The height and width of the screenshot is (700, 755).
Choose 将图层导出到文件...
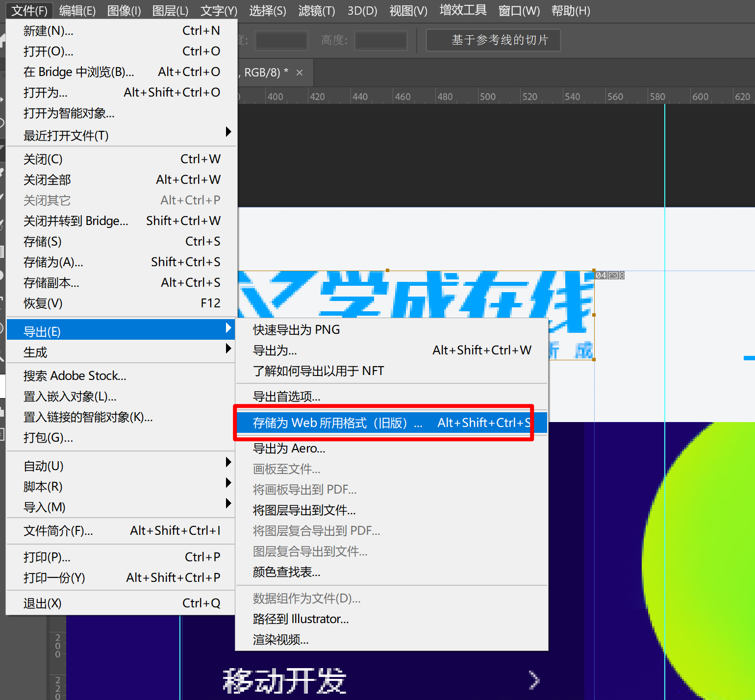coord(392,510)
